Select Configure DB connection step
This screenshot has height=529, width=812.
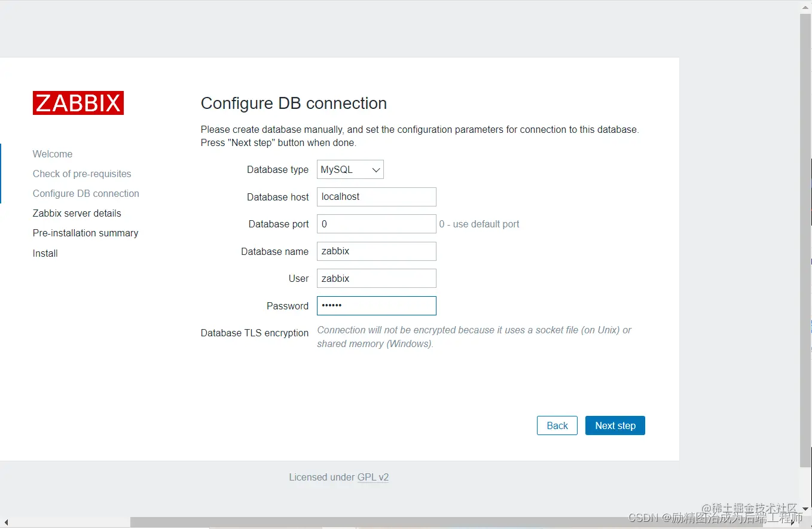point(86,193)
